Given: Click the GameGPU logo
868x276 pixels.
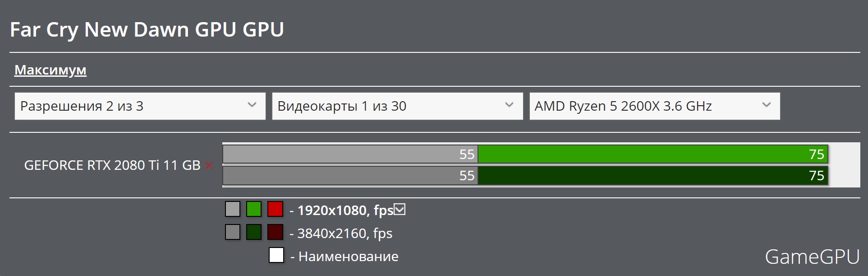Looking at the screenshot, I should pyautogui.click(x=813, y=257).
